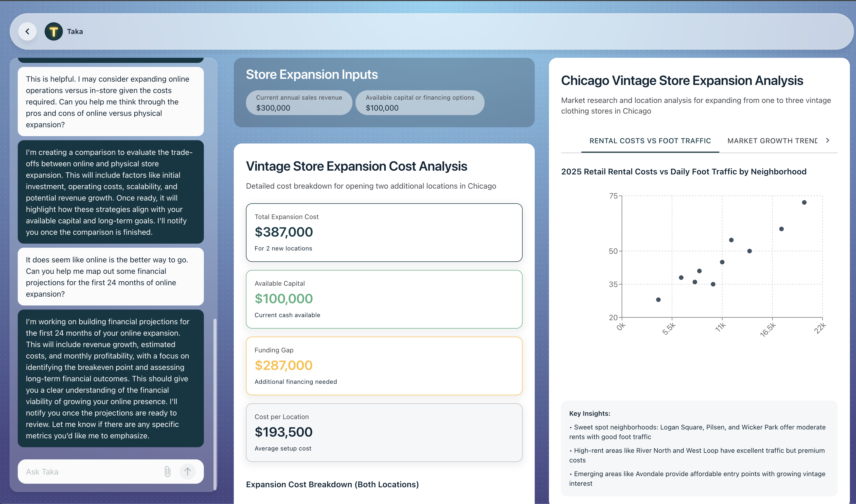This screenshot has width=856, height=504.
Task: Click the For 2 new locations caption
Action: tap(283, 248)
